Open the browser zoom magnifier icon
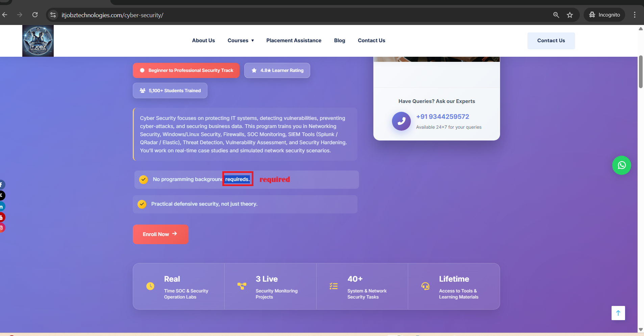644x336 pixels. pos(556,15)
